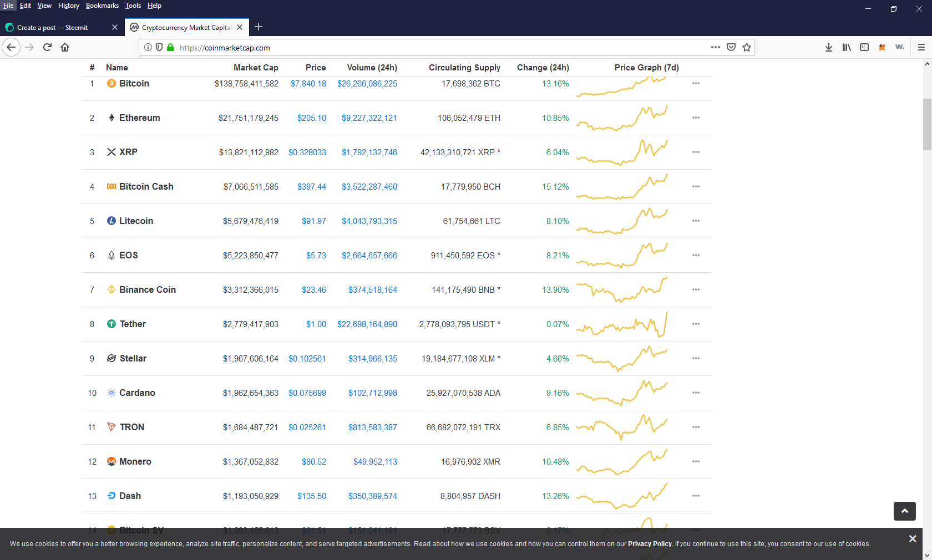Viewport: 932px width, 560px height.
Task: Open the Firefox home page
Action: point(65,47)
